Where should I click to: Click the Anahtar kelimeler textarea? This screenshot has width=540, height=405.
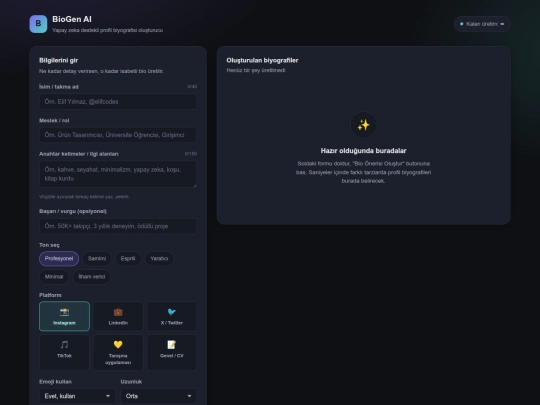pos(118,174)
